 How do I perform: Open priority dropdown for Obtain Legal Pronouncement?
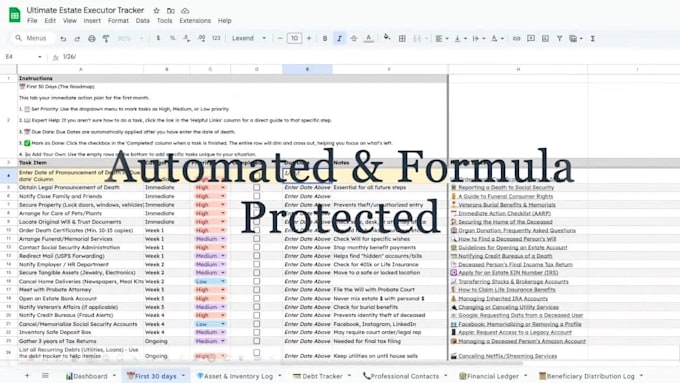(223, 187)
